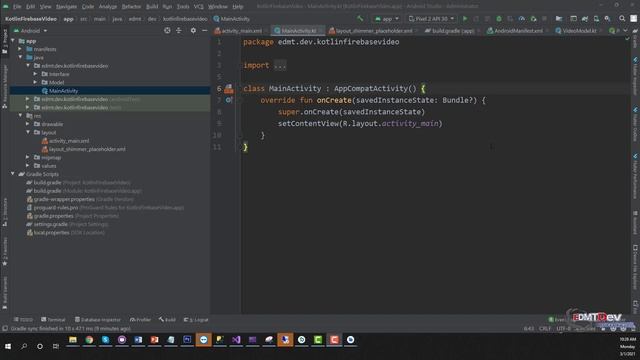Click the override gutter icon on line 7
This screenshot has height=360, width=640.
[229, 100]
